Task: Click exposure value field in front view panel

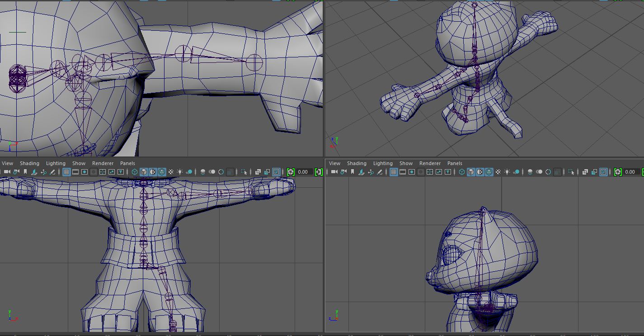Action: (x=305, y=172)
